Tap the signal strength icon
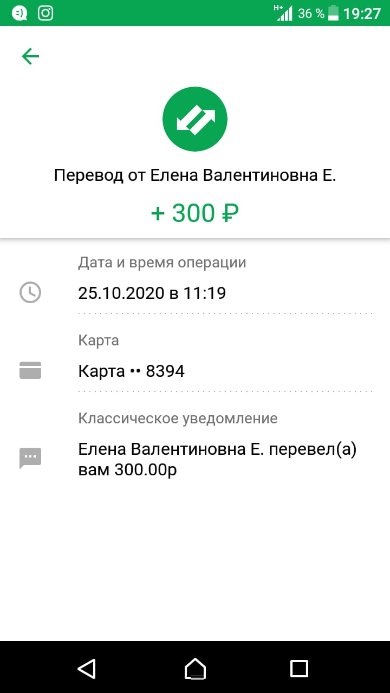This screenshot has height=693, width=390. click(x=283, y=13)
